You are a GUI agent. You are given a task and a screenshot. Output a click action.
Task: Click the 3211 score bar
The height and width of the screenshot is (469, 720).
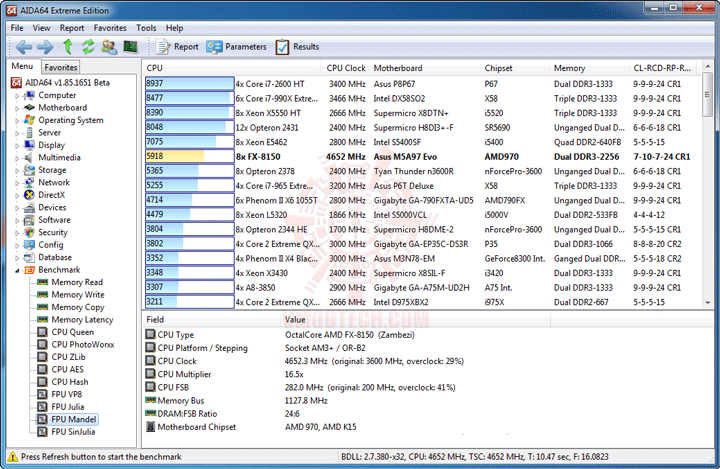[x=189, y=302]
